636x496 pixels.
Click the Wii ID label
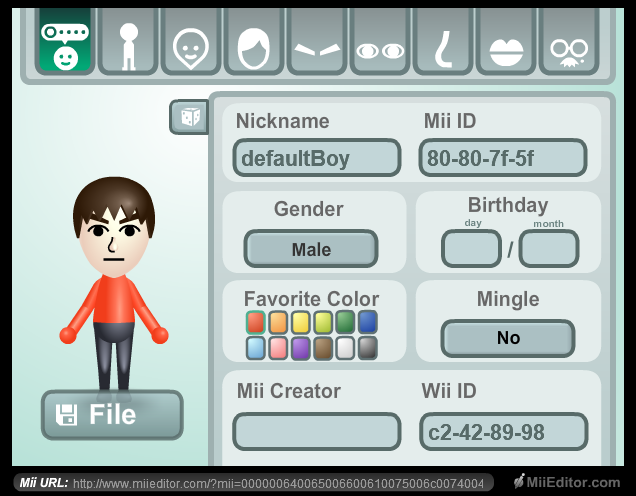click(x=449, y=391)
